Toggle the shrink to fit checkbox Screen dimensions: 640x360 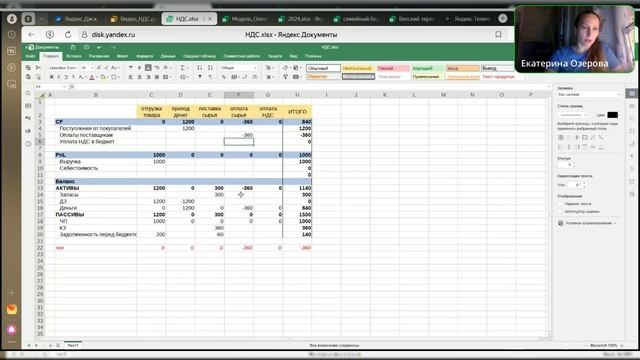pos(561,211)
